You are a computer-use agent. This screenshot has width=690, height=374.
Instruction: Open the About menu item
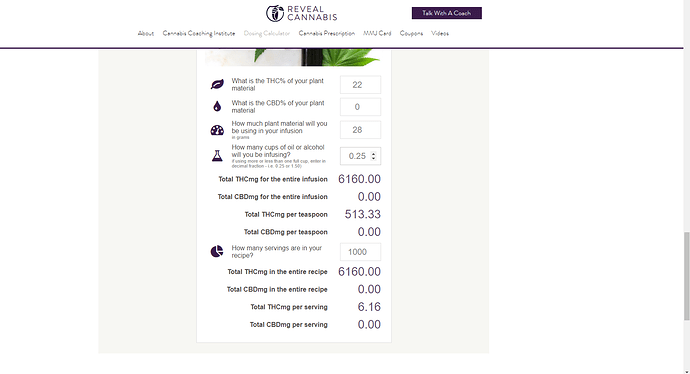(146, 33)
